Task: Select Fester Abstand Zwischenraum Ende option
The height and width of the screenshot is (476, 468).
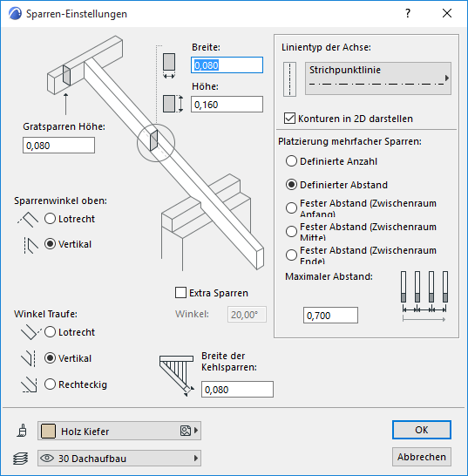Action: (291, 255)
